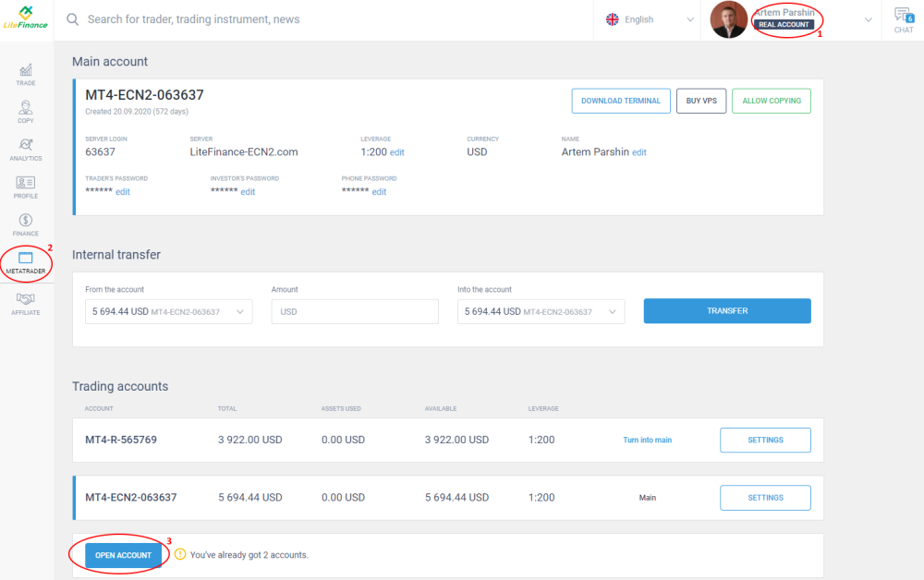Open the Into the account dropdown
This screenshot has width=924, height=580.
pos(541,311)
